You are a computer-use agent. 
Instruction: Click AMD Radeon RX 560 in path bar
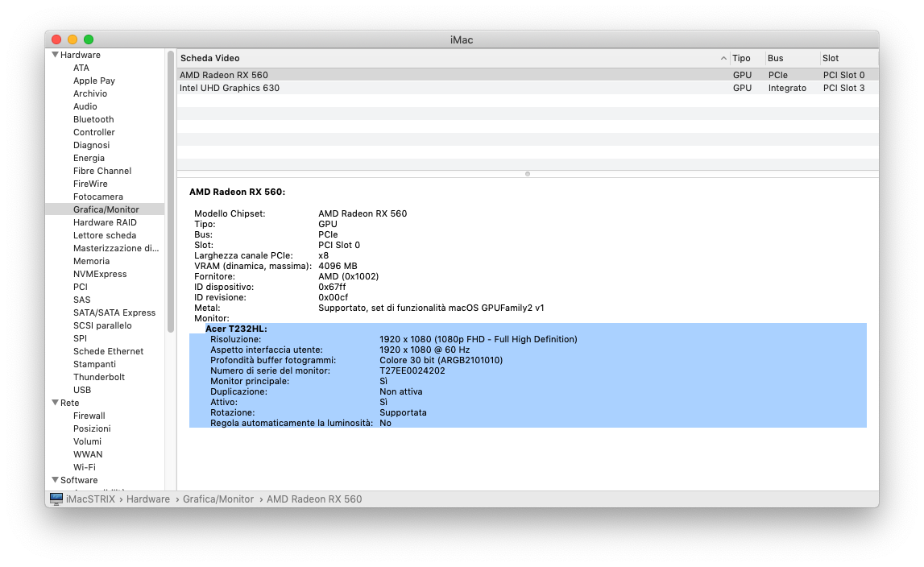tap(314, 499)
